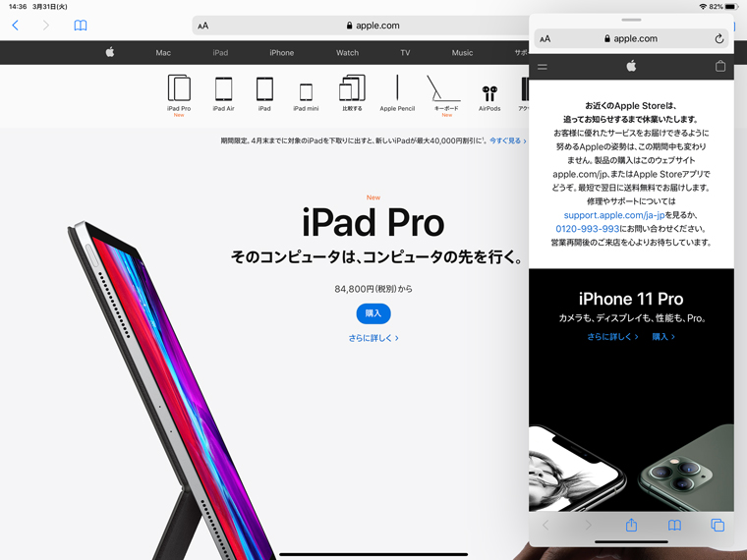This screenshot has width=747, height=560.
Task: Tap the battery indicator in status bar
Action: pyautogui.click(x=732, y=7)
